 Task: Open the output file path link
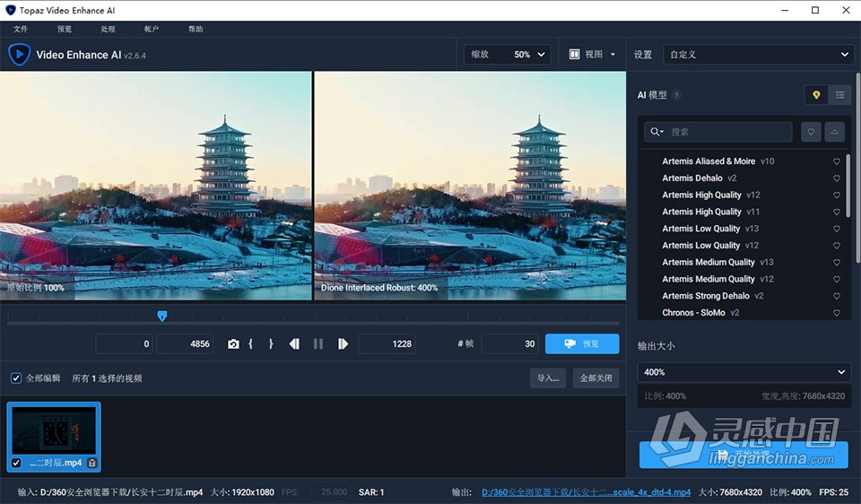tap(586, 492)
